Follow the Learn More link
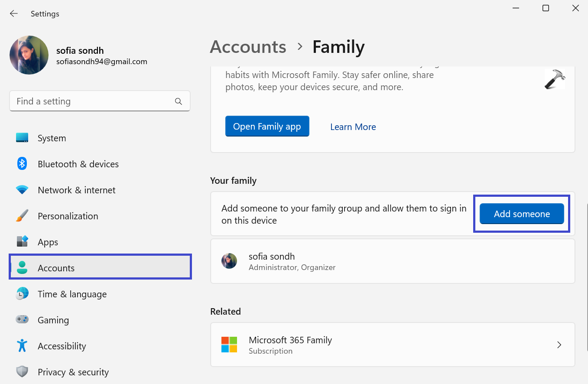 (353, 127)
